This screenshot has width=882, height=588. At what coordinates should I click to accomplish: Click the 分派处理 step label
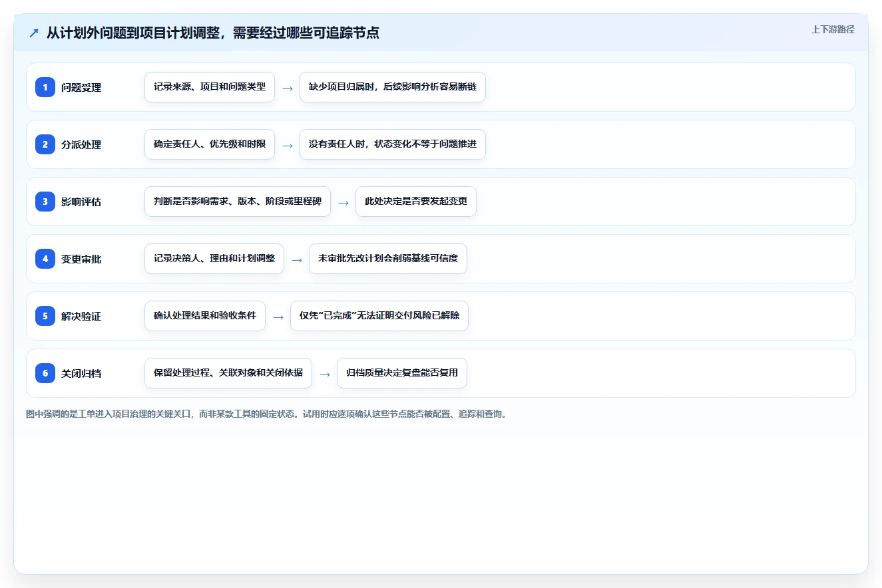[81, 144]
